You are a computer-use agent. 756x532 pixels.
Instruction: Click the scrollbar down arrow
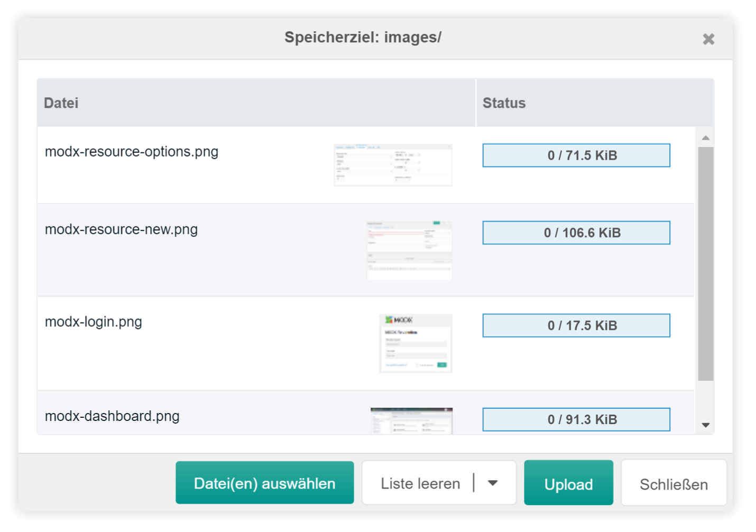pos(706,425)
